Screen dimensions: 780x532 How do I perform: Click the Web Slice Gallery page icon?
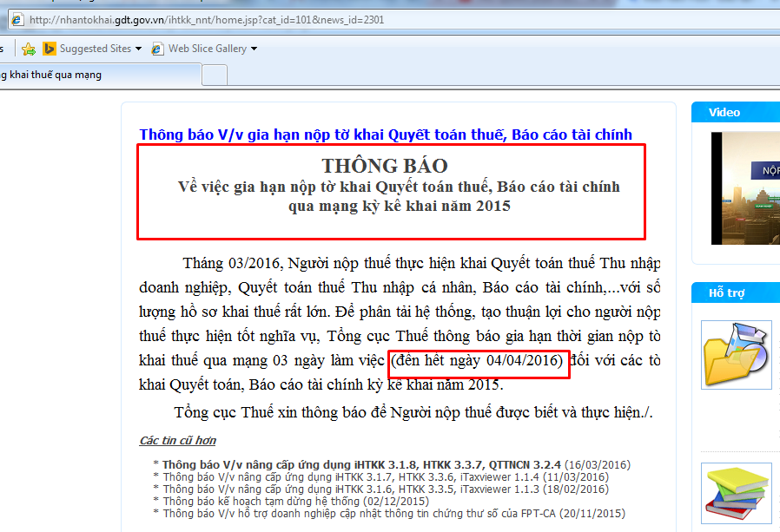tap(157, 49)
